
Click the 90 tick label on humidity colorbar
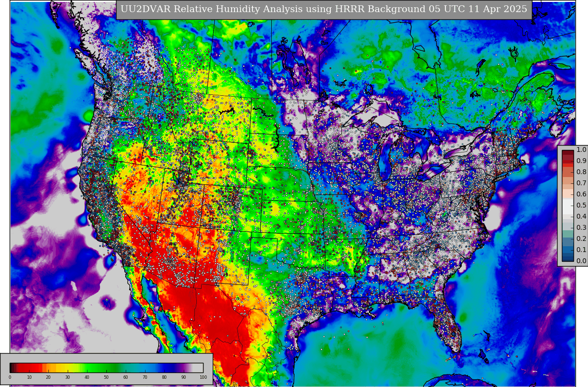[x=184, y=377]
